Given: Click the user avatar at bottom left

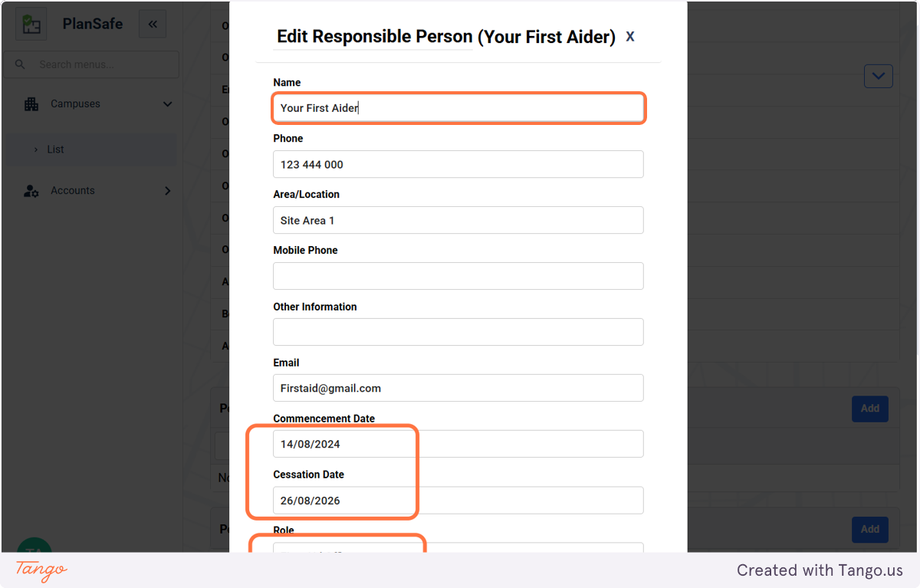Looking at the screenshot, I should [34, 546].
